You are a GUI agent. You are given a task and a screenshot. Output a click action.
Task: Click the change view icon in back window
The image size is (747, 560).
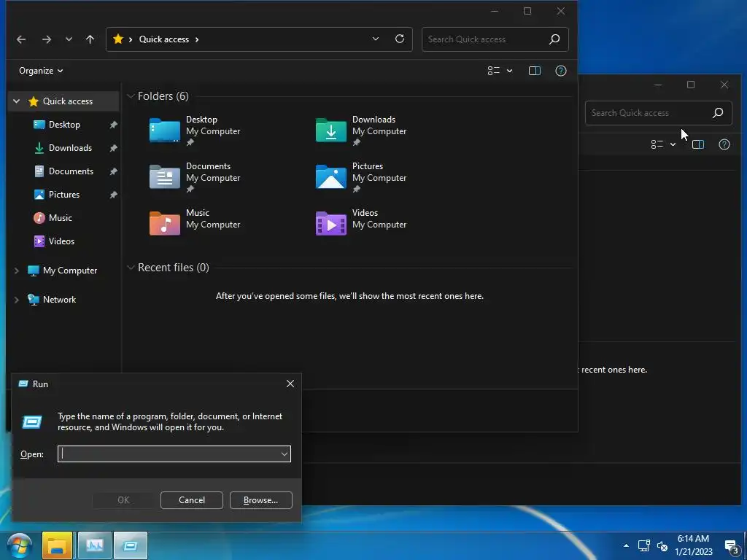[x=657, y=144]
